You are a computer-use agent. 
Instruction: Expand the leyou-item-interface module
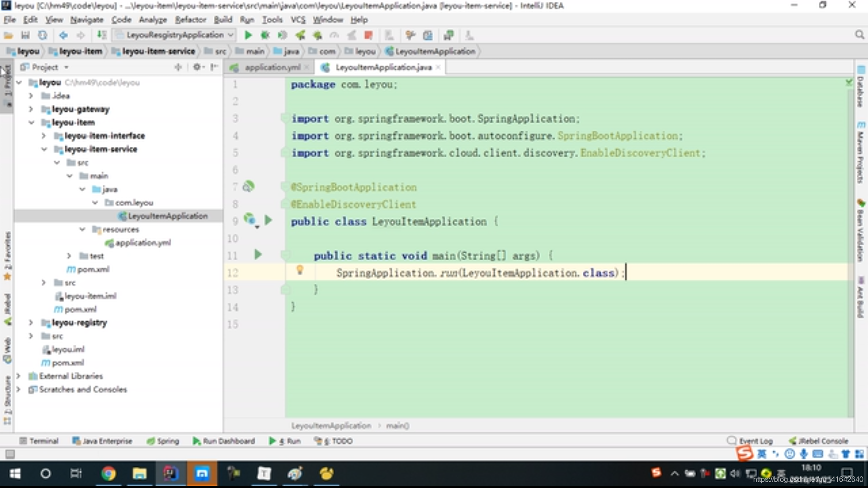[x=43, y=136]
